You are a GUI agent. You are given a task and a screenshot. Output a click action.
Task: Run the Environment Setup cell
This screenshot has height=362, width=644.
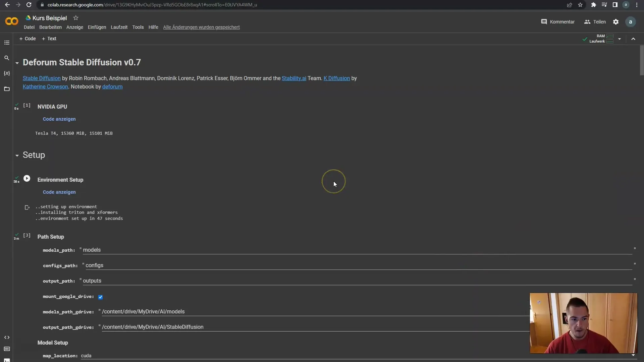point(27,178)
